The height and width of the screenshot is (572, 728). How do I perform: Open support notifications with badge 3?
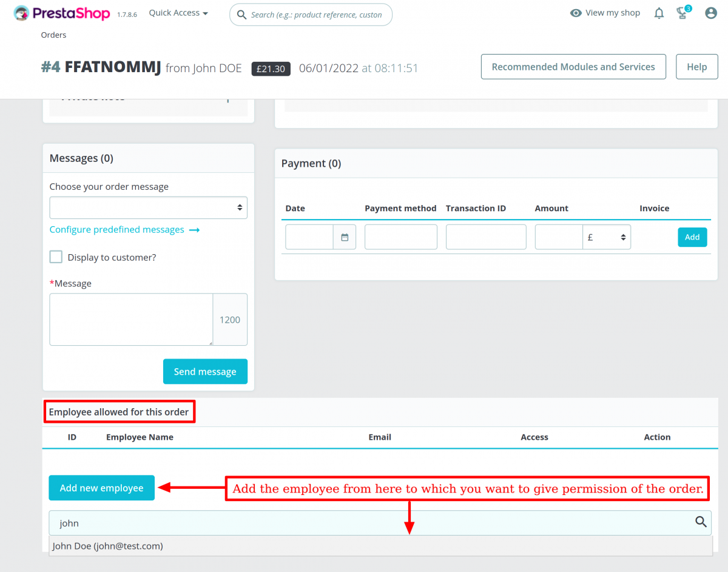[681, 13]
